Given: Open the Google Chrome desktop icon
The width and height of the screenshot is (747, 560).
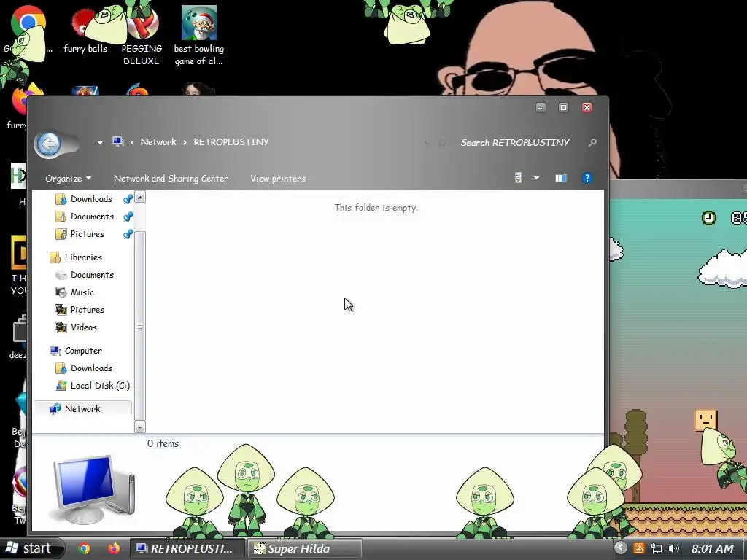Looking at the screenshot, I should [28, 29].
